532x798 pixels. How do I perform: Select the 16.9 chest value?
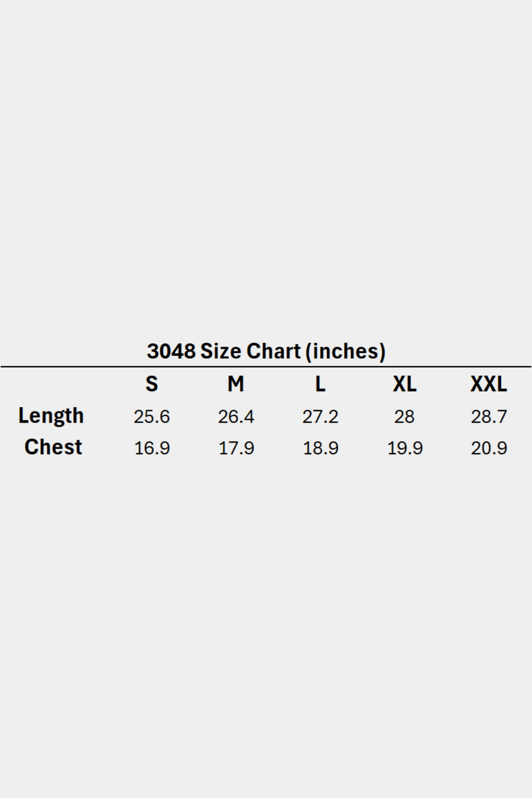(152, 448)
